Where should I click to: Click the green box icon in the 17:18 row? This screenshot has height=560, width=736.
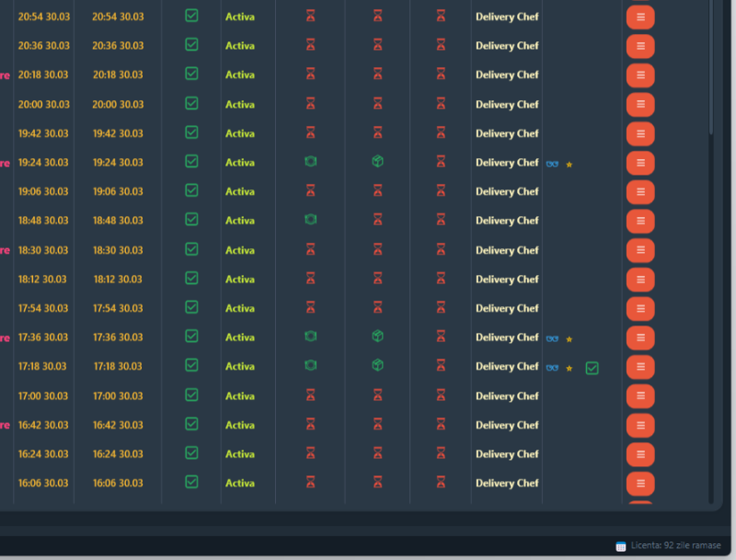click(x=377, y=366)
